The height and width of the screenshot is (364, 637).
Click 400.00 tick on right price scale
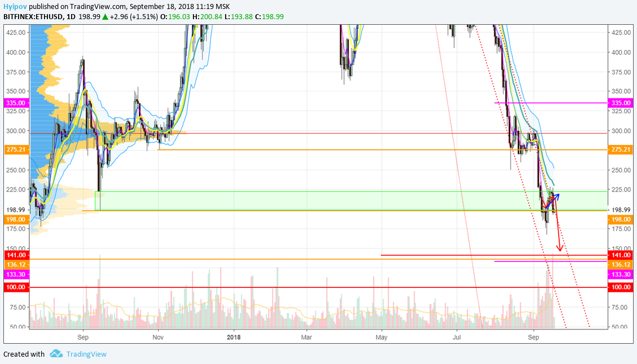[621, 52]
